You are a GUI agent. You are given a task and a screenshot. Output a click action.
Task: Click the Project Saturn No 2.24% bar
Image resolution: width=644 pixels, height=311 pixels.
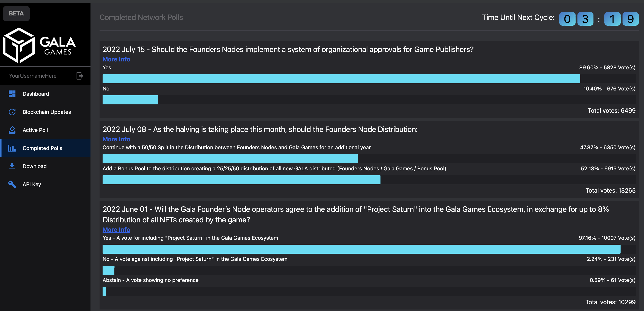(109, 270)
